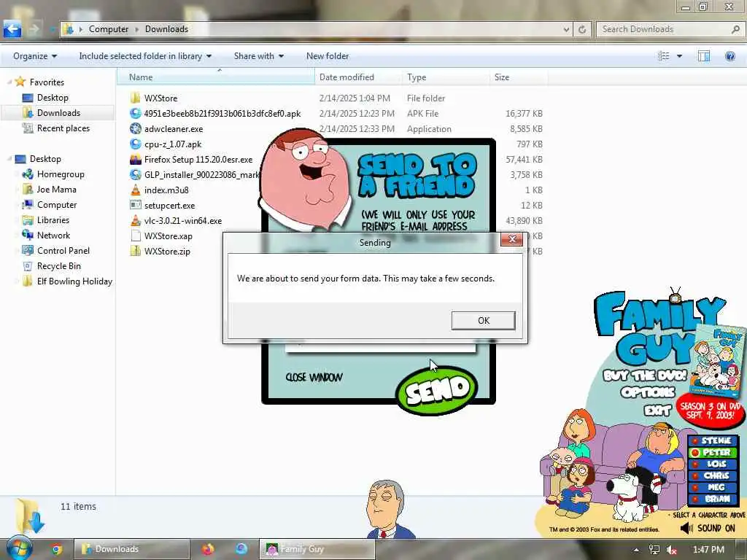
Task: Open Network in navigation pane
Action: 53,236
